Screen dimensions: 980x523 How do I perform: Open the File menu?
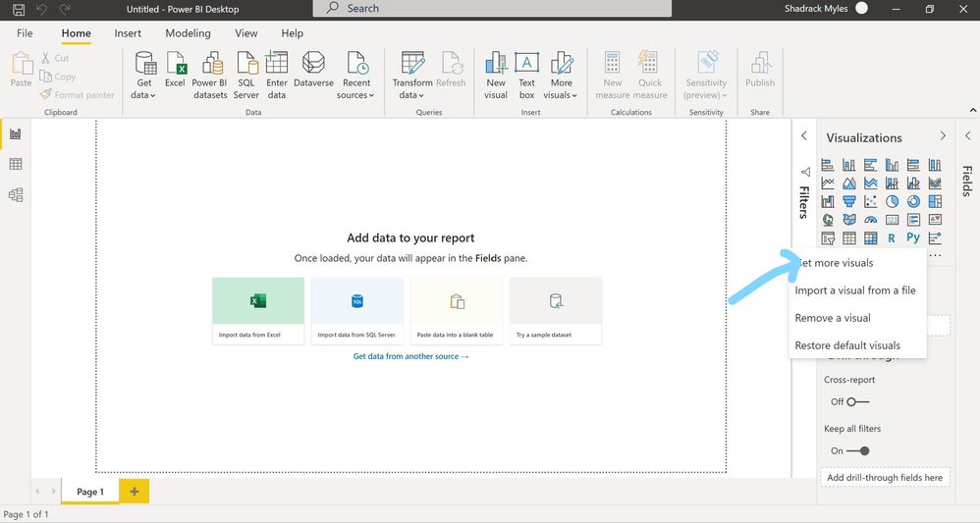(25, 33)
